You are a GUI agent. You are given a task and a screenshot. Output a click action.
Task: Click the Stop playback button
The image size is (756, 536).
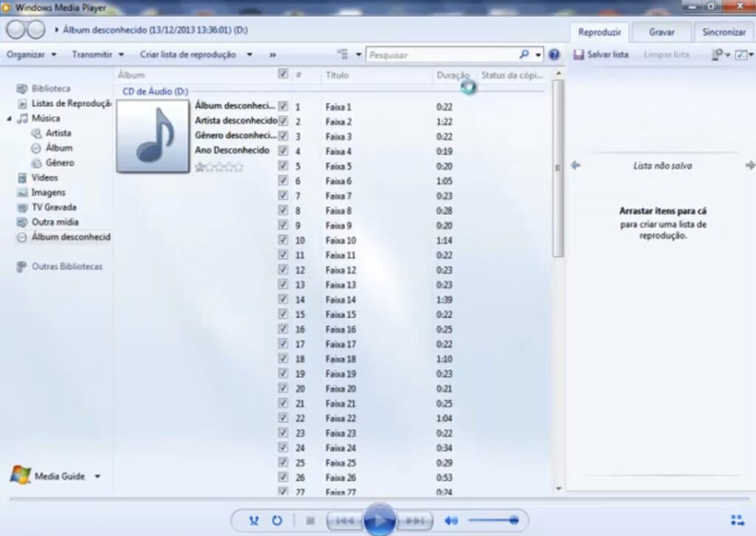(311, 520)
